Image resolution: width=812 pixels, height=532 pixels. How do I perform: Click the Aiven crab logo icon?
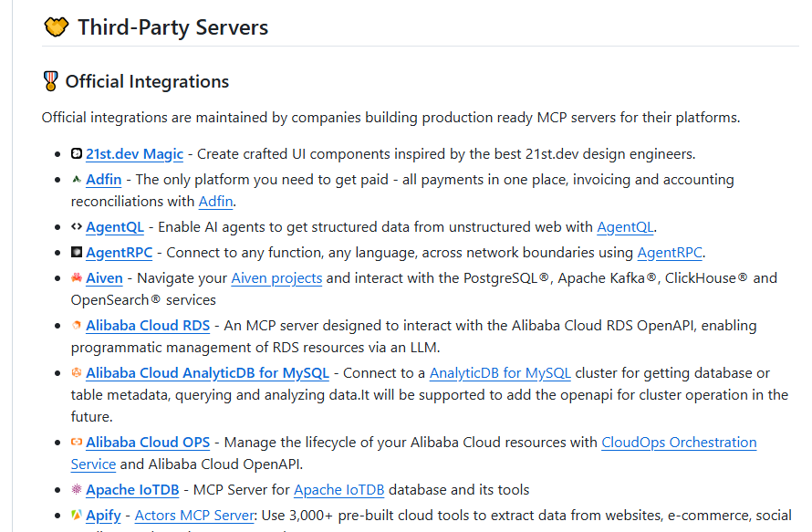(x=76, y=277)
